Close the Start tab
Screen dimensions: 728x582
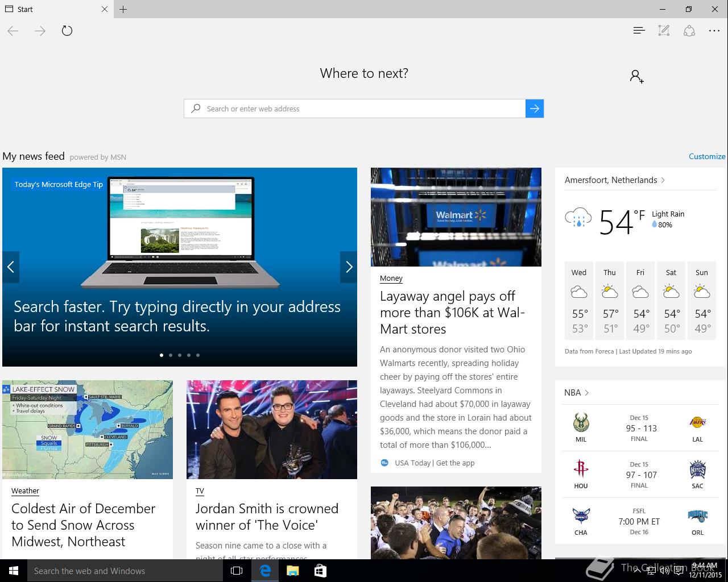tap(105, 9)
